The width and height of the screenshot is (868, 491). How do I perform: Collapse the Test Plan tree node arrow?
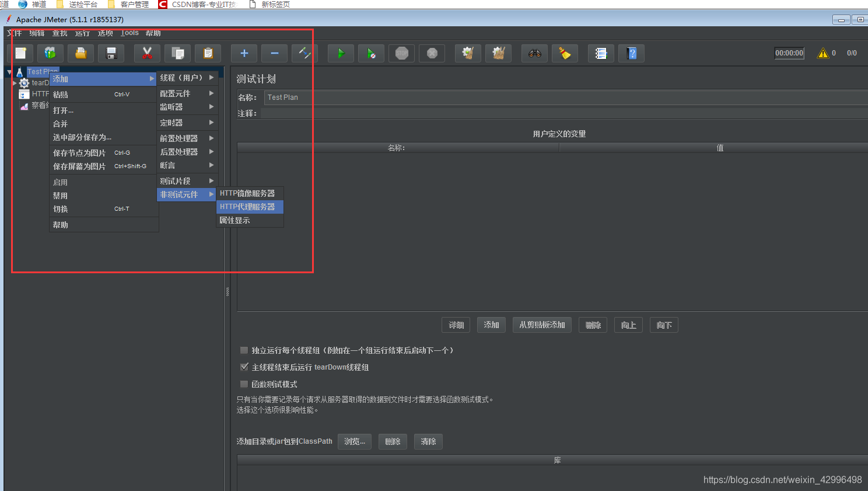[9, 72]
